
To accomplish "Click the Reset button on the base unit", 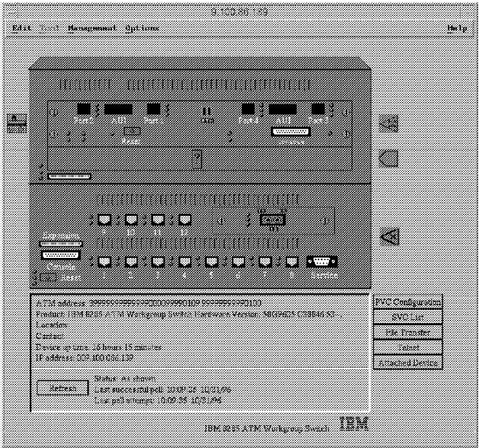I will pos(48,277).
